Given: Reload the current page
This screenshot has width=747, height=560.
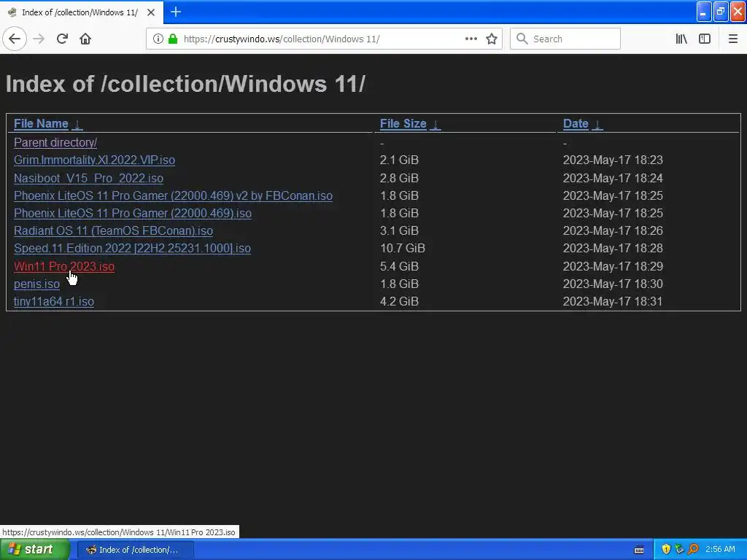Looking at the screenshot, I should tap(62, 39).
